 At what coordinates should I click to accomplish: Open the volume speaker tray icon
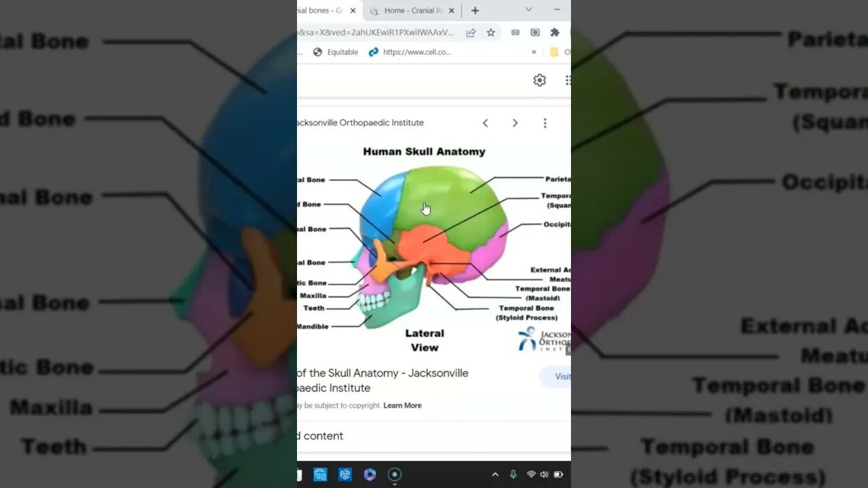point(544,474)
